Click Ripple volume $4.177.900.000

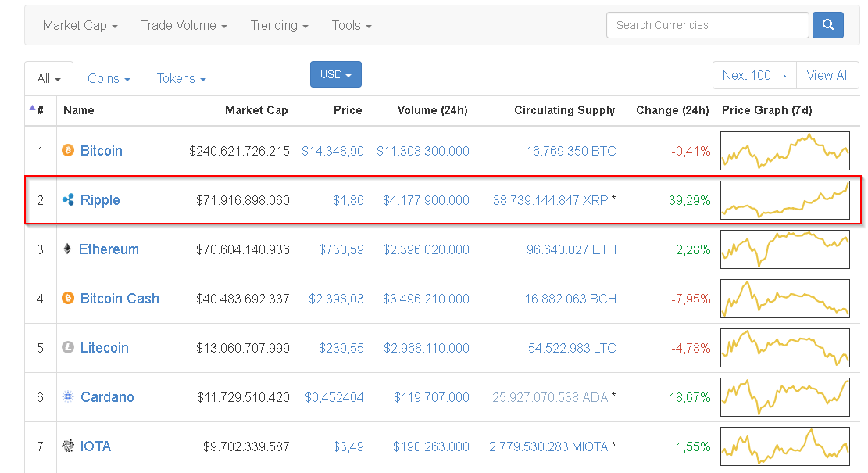pos(427,200)
